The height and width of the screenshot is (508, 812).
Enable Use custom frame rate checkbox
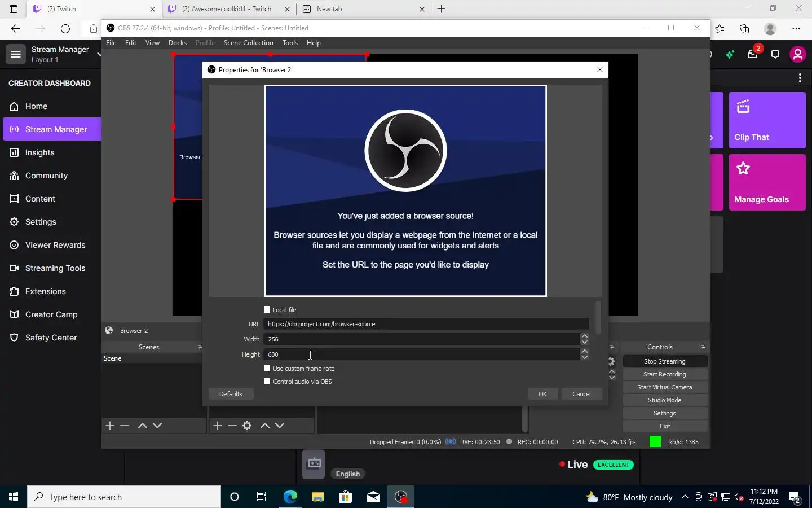point(267,369)
